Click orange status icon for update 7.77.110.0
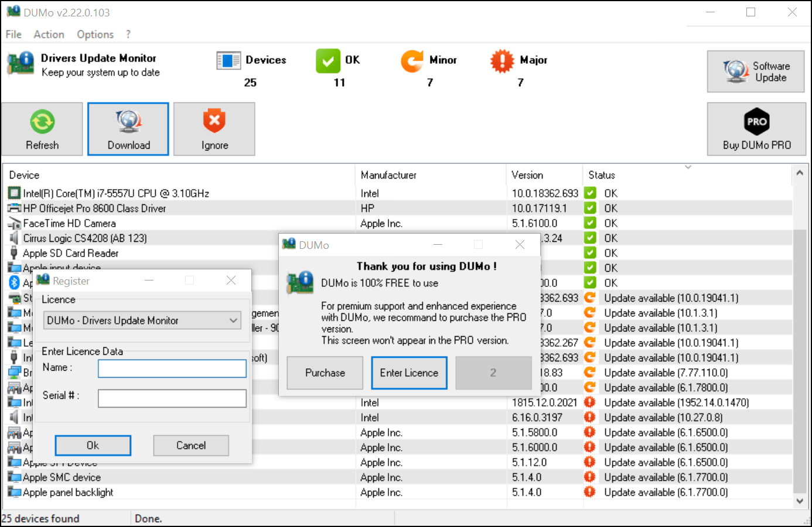This screenshot has width=812, height=527. [x=590, y=372]
